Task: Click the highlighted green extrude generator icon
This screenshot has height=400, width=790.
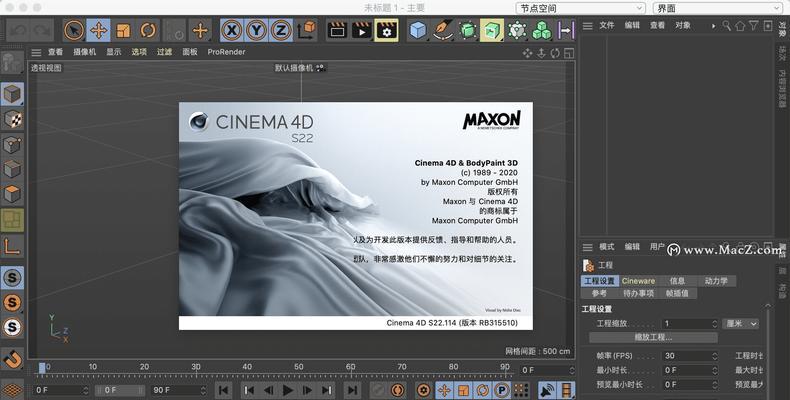Action: pos(492,30)
